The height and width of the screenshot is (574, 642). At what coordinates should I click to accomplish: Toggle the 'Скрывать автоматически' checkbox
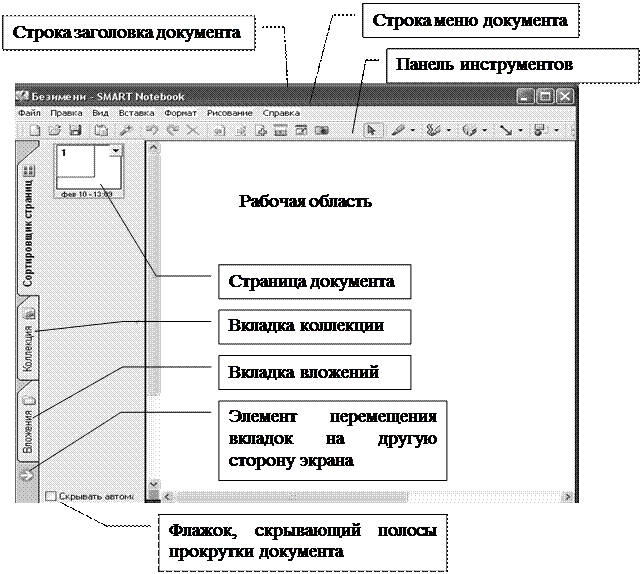[51, 495]
